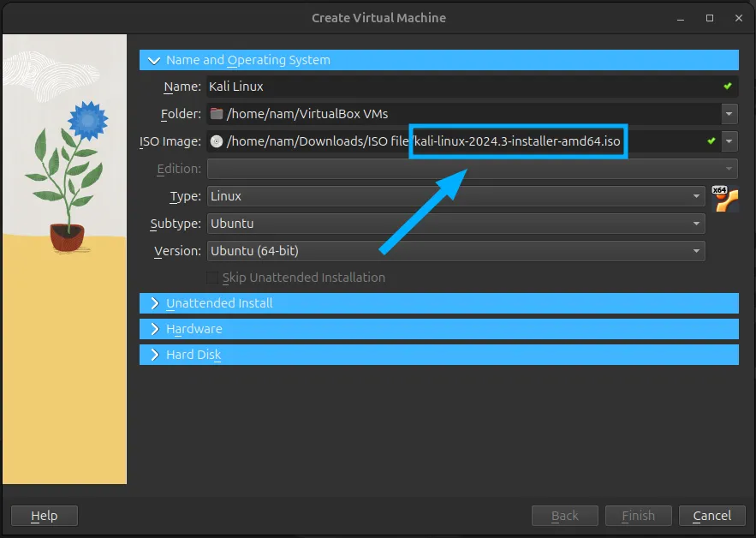
Task: Click the Folder path /home/nam/VirtualBox VMs
Action: pos(307,114)
